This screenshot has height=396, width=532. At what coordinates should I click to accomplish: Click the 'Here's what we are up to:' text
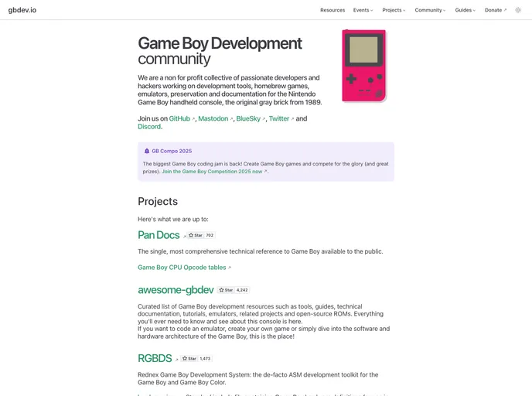tap(173, 219)
